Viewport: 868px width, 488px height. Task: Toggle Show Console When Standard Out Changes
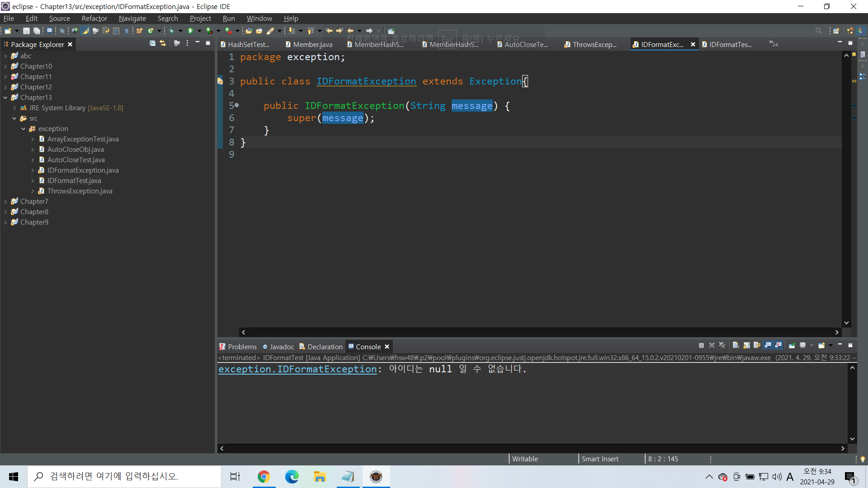[768, 345]
